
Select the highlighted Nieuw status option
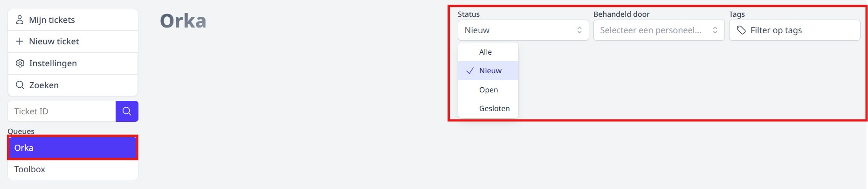(x=490, y=71)
